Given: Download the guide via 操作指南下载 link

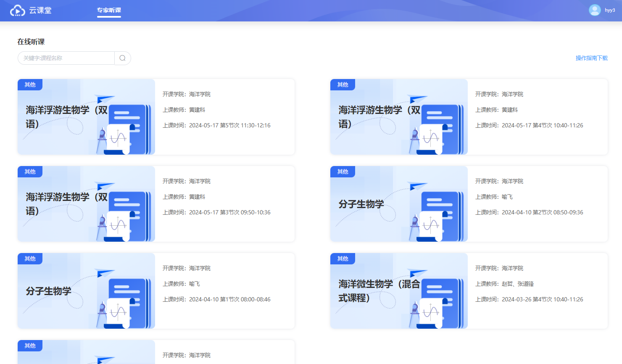Looking at the screenshot, I should click(591, 58).
